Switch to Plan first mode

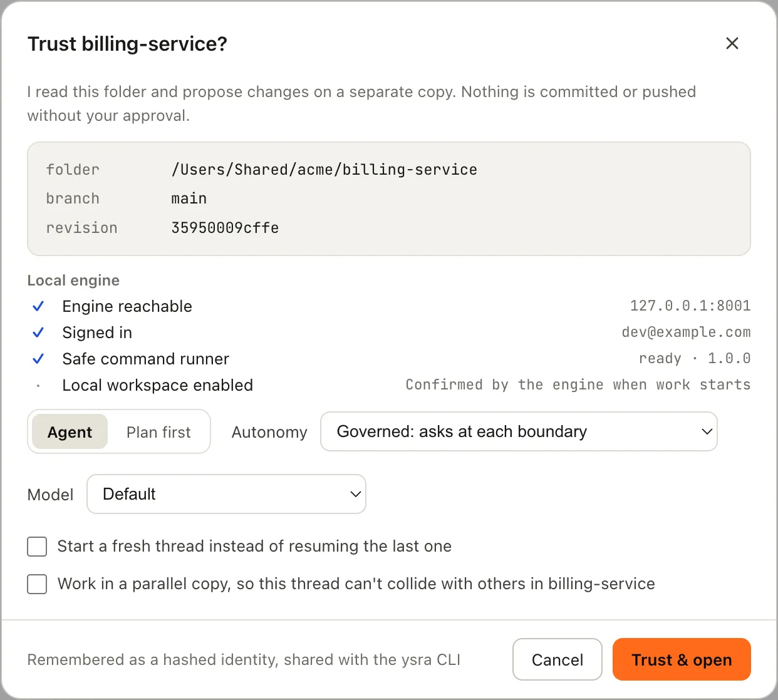point(158,432)
